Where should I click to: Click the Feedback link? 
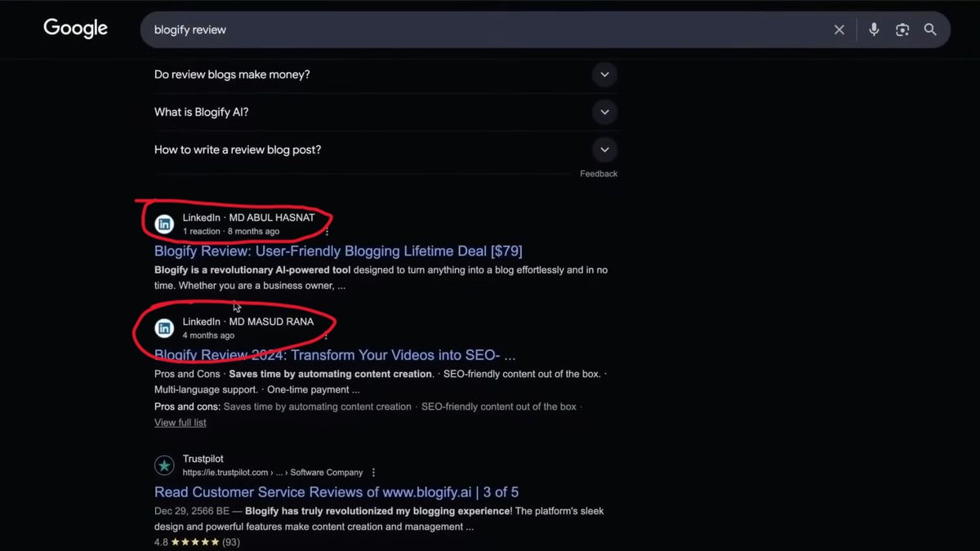pos(599,174)
